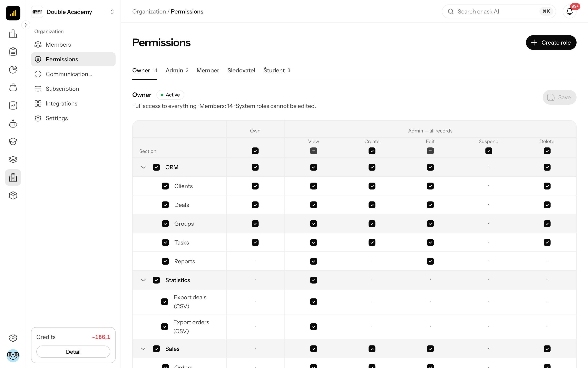Open the robot AI assistant icon
The height and width of the screenshot is (368, 588).
(13, 124)
